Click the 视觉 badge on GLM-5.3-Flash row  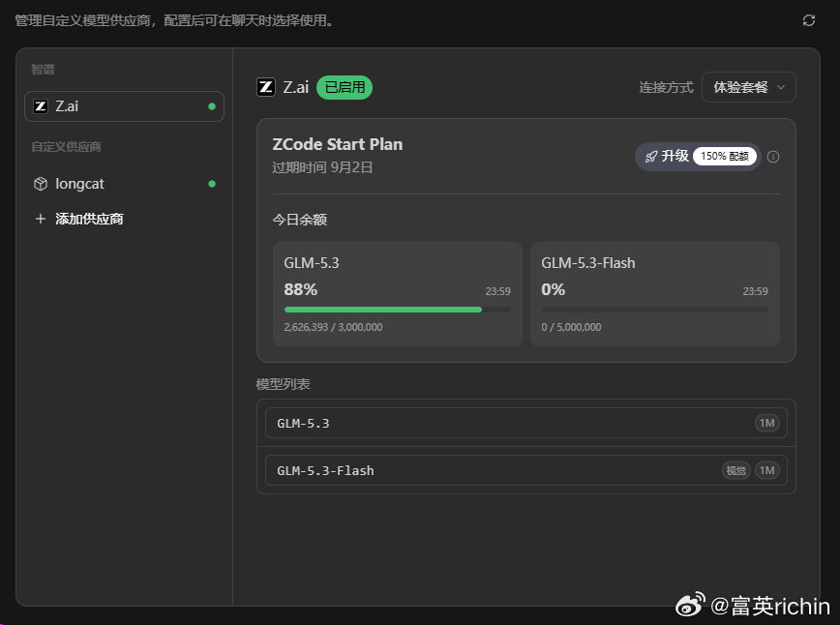736,470
